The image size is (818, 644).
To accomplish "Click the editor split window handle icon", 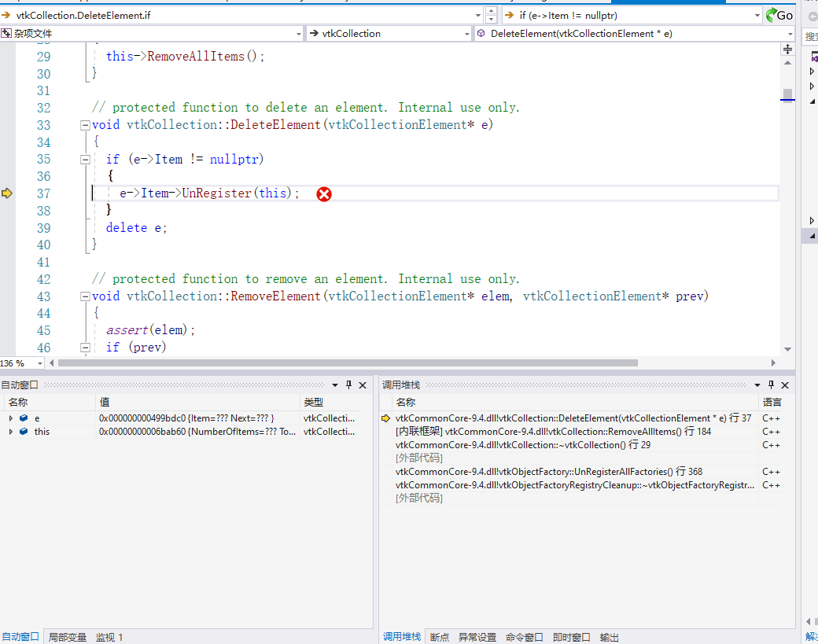I will click(787, 50).
